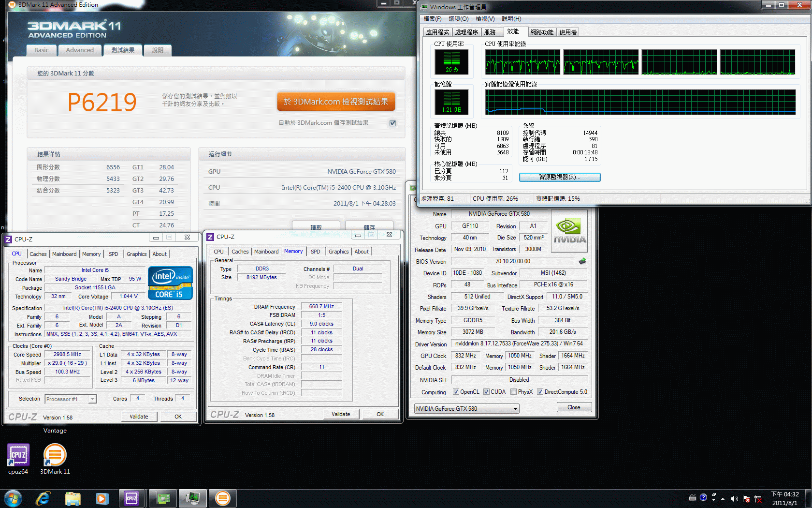
Task: Click the 讀取 load button in 3DMark
Action: (x=316, y=226)
